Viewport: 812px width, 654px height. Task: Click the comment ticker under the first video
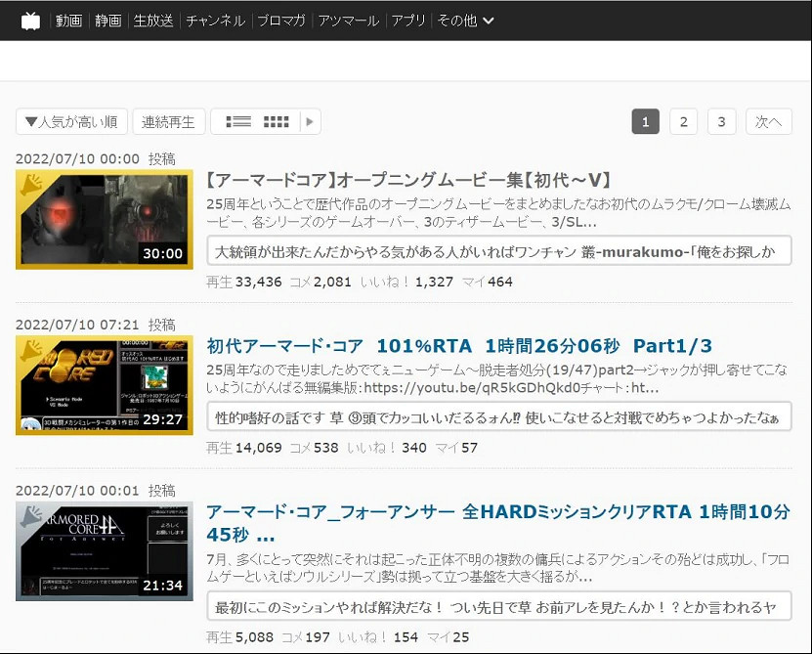[500, 251]
